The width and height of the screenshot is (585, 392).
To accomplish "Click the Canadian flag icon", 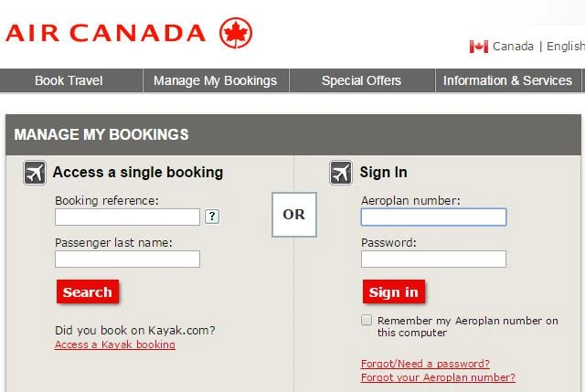I will tap(478, 47).
